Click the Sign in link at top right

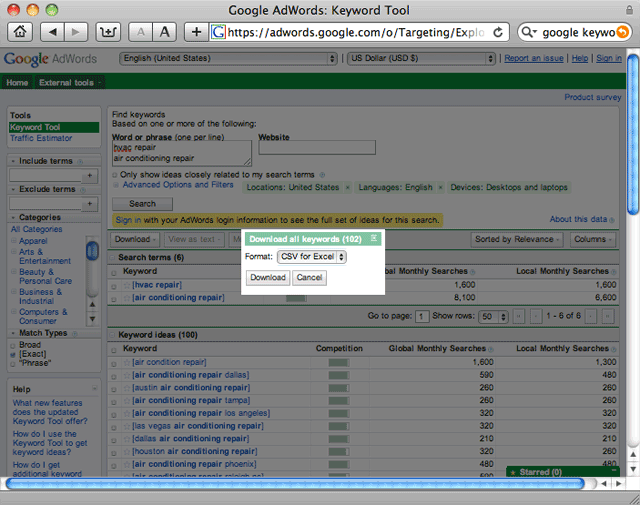coord(609,58)
